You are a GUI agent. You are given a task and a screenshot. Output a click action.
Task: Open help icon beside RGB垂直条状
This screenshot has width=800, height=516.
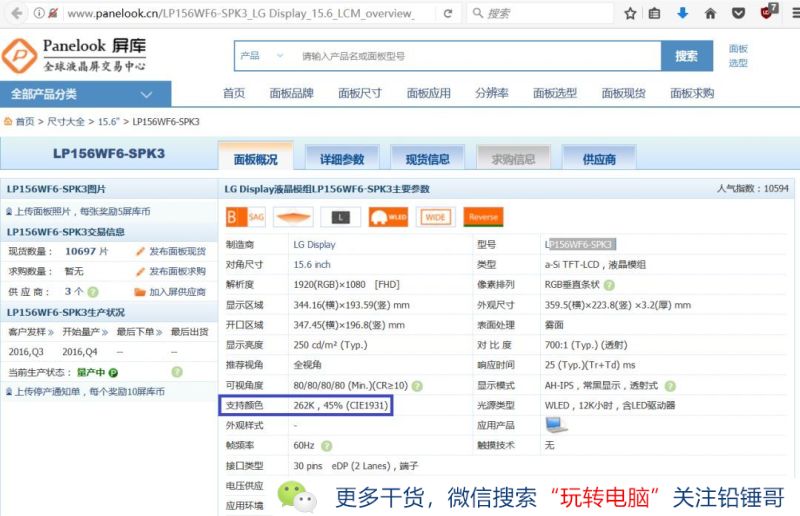[x=609, y=285]
